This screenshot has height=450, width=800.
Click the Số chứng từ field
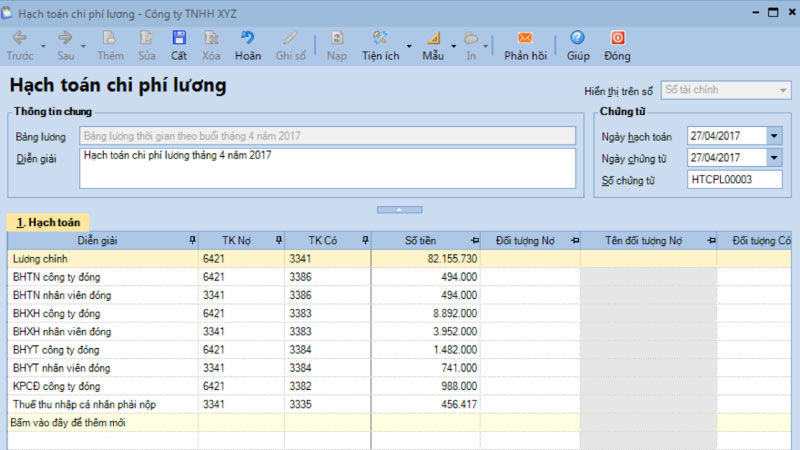coord(735,180)
